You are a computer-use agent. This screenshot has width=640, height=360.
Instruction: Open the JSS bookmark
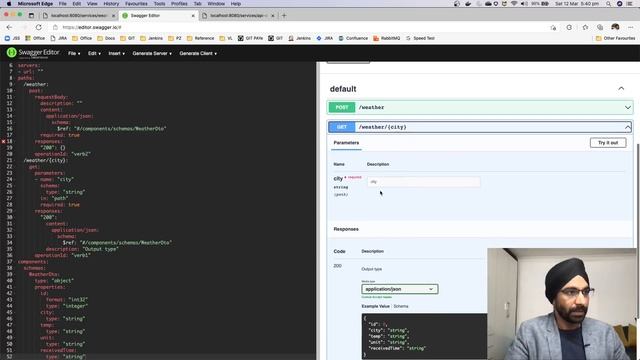point(12,38)
